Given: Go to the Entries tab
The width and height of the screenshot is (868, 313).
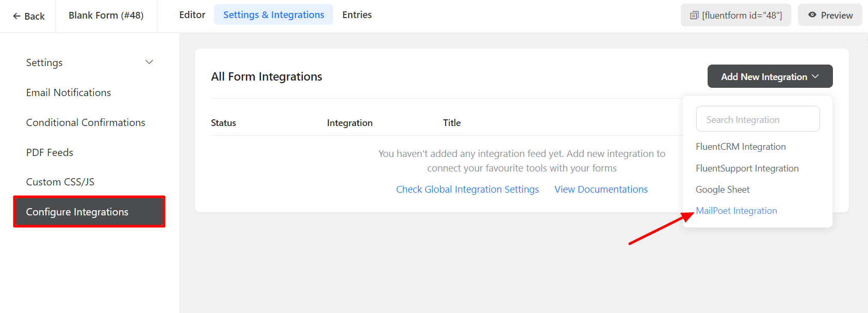Looking at the screenshot, I should (x=357, y=15).
